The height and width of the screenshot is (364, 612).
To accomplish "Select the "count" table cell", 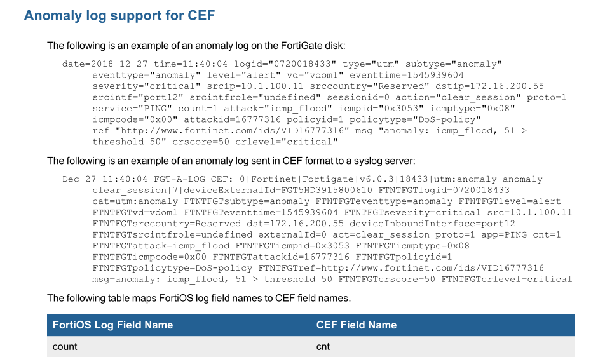I will tap(65, 346).
